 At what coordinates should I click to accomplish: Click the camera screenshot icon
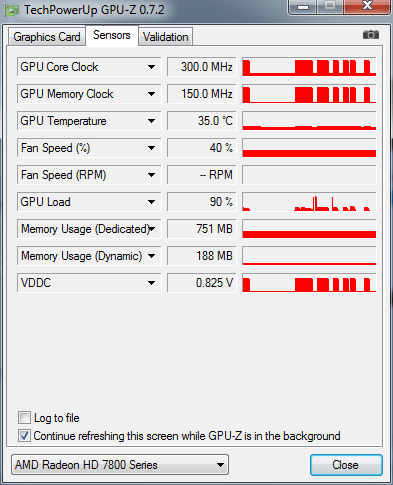point(371,35)
